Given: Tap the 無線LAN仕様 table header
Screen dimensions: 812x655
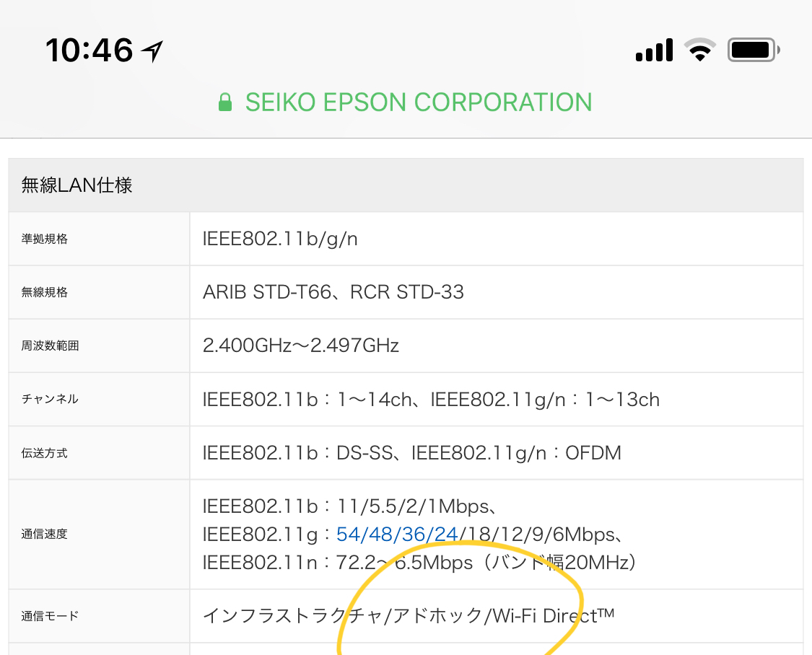Looking at the screenshot, I should (77, 185).
